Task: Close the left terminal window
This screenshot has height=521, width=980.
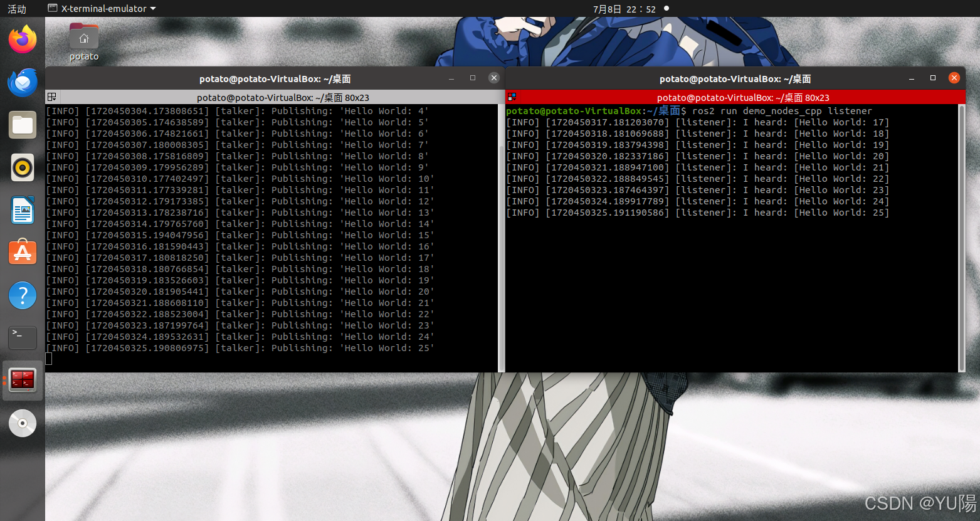Action: (494, 78)
